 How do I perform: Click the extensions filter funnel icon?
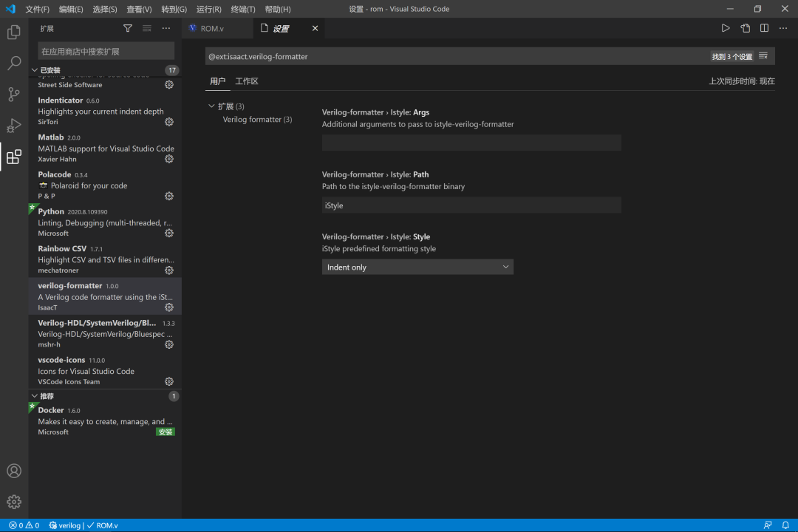128,29
